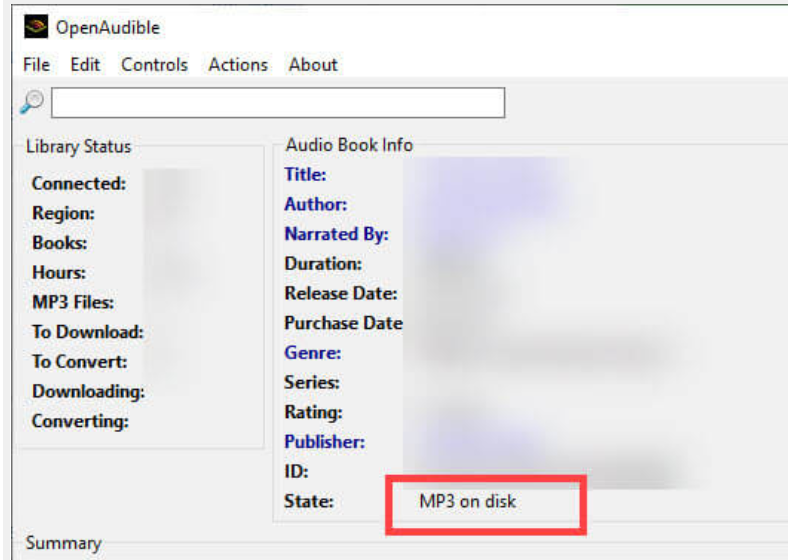788x560 pixels.
Task: Click the blue Publisher: link
Action: point(325,442)
